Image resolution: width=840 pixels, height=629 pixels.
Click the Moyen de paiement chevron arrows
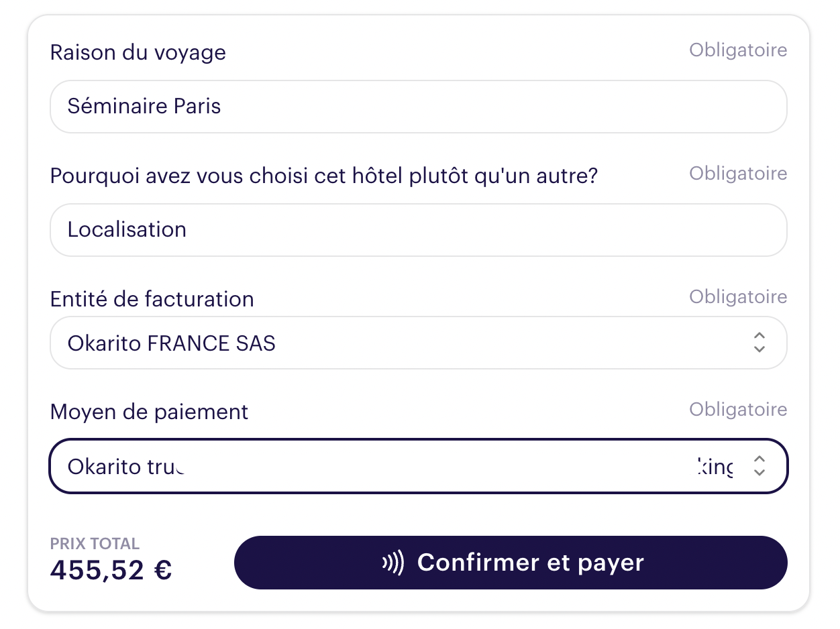click(x=759, y=465)
